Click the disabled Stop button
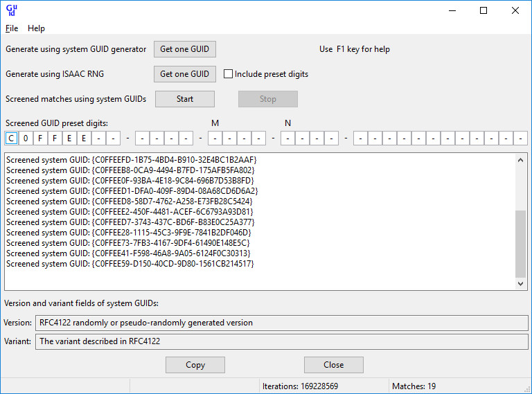 (268, 99)
